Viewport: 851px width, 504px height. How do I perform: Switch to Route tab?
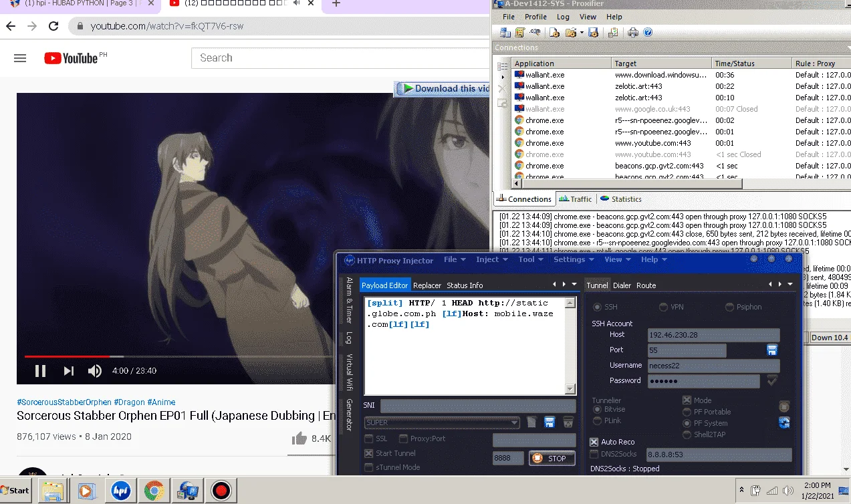click(646, 285)
